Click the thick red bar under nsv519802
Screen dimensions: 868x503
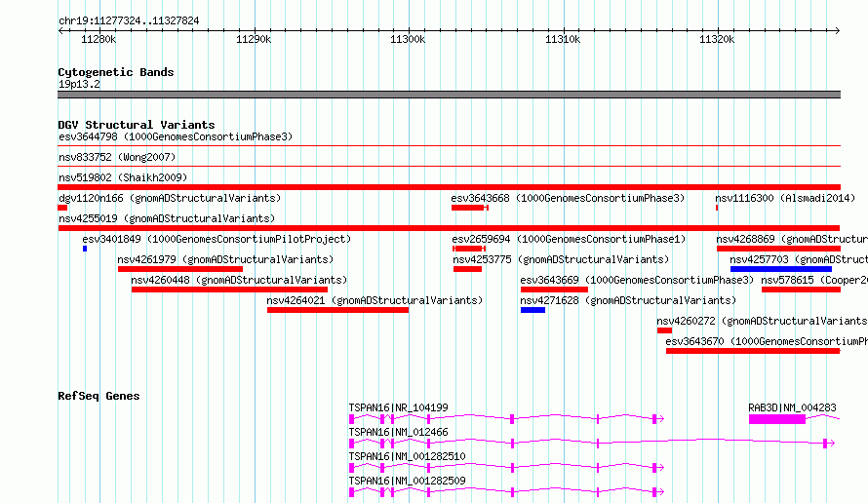449,187
